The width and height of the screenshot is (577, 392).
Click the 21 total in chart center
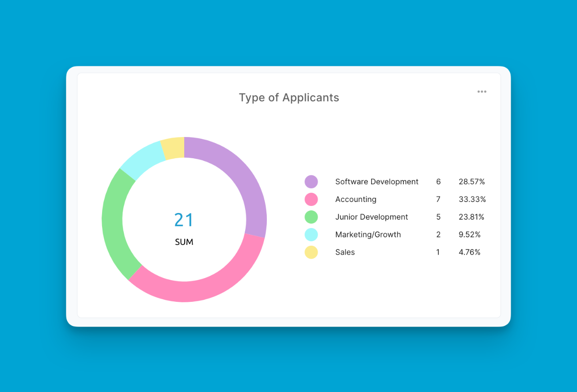pos(184,220)
